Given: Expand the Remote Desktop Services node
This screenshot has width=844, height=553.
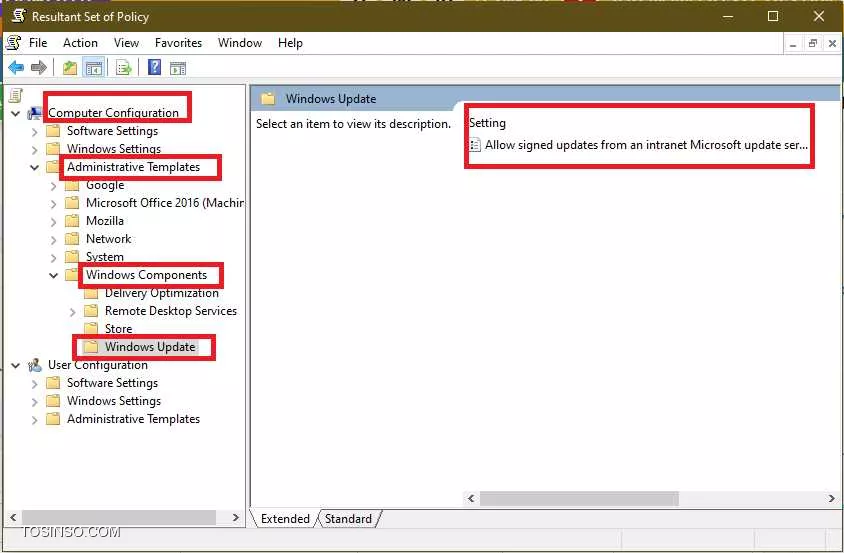Looking at the screenshot, I should point(73,311).
